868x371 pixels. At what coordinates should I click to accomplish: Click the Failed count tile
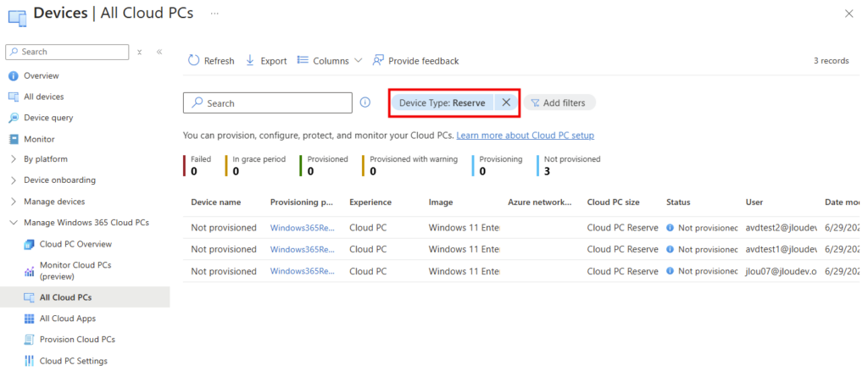click(x=197, y=165)
